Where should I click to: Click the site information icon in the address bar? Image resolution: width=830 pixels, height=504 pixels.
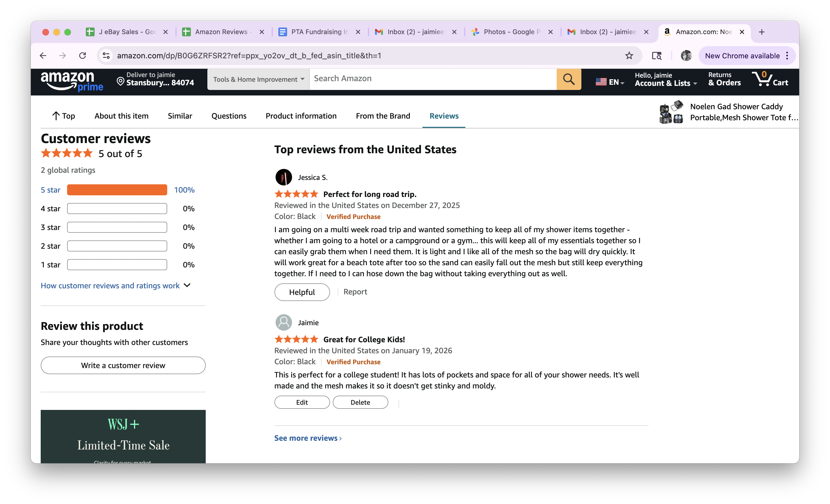click(x=106, y=56)
